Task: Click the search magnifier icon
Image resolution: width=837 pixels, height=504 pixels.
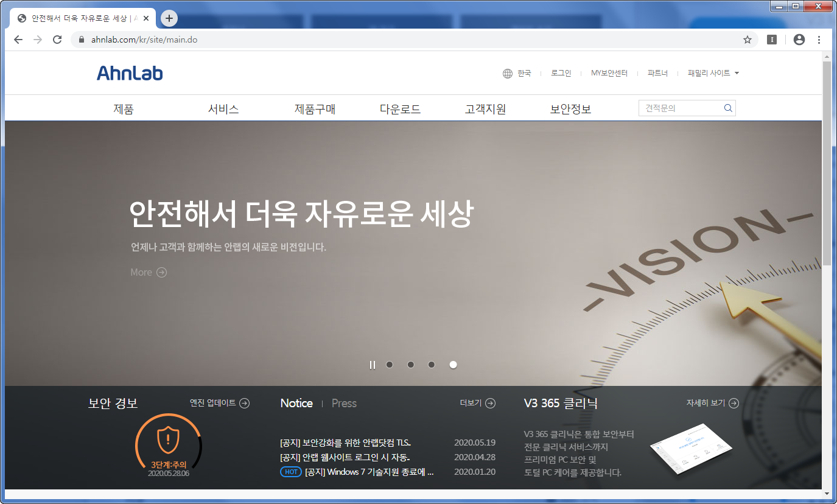Action: pyautogui.click(x=728, y=108)
